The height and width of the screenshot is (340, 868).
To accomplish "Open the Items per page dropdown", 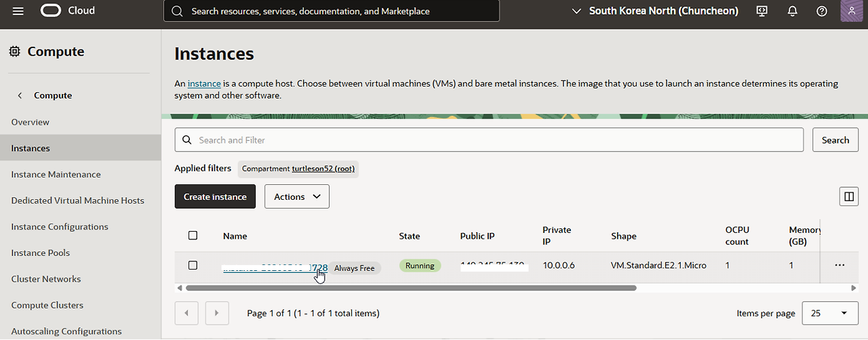I will 830,314.
